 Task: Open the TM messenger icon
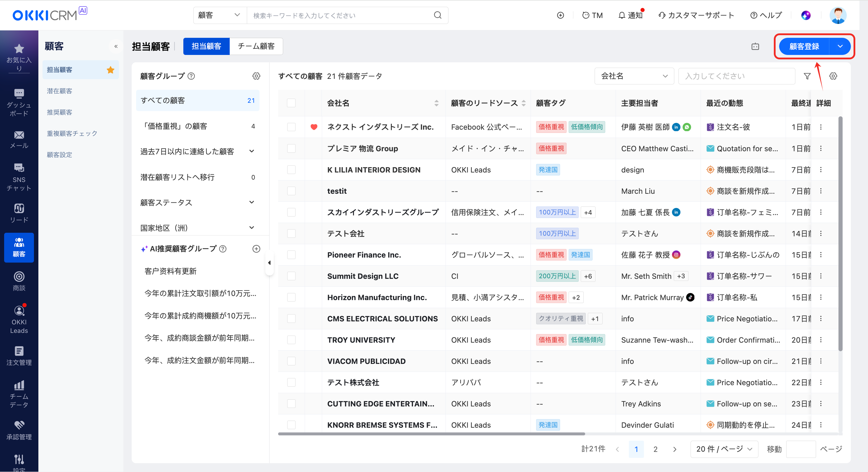pyautogui.click(x=592, y=15)
